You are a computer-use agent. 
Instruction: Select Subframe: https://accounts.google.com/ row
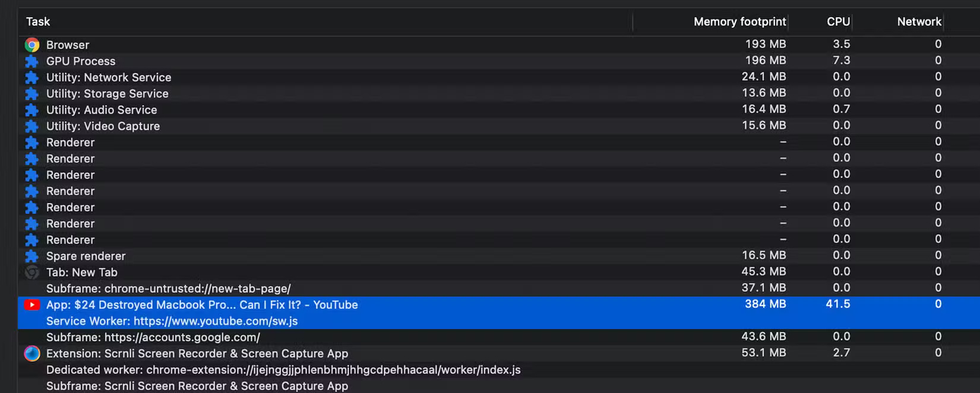(x=499, y=337)
